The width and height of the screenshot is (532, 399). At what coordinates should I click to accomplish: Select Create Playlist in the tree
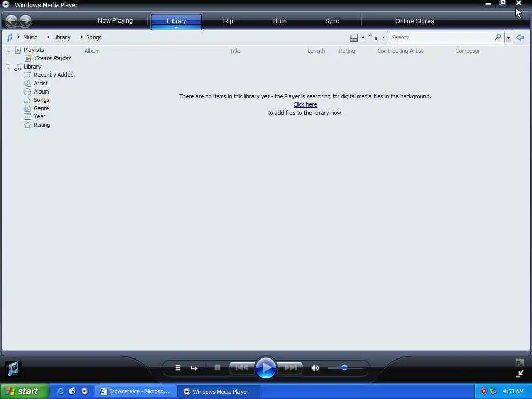tap(52, 58)
